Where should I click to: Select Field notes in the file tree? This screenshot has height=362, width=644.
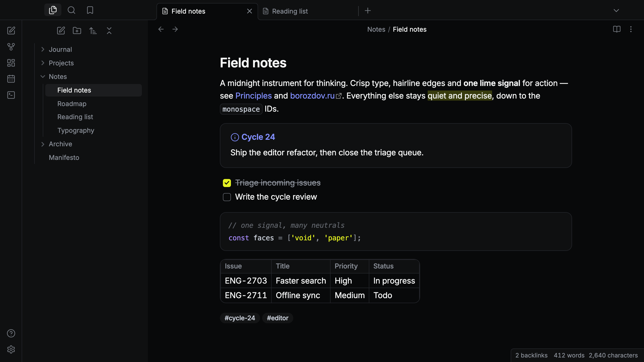(94, 90)
